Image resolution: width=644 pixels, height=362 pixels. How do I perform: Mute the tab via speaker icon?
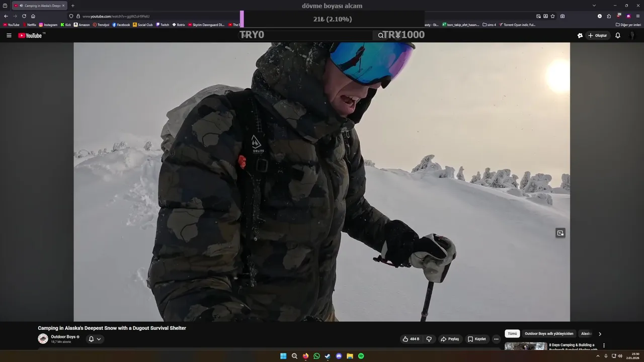click(x=21, y=6)
